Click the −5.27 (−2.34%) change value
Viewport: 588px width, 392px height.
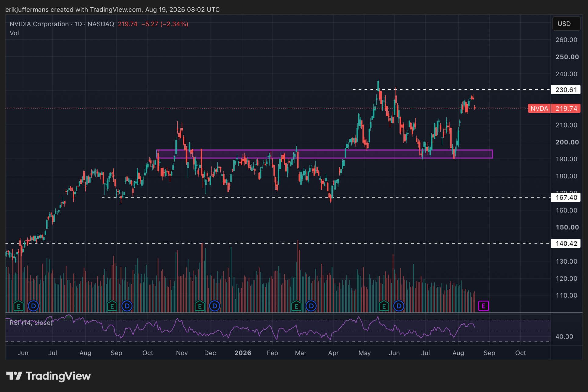[165, 24]
